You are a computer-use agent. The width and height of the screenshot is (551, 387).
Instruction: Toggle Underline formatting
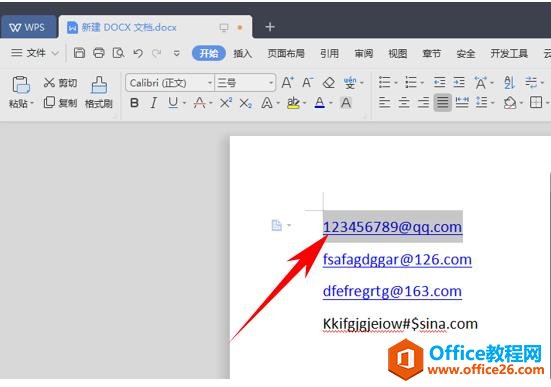tap(173, 103)
